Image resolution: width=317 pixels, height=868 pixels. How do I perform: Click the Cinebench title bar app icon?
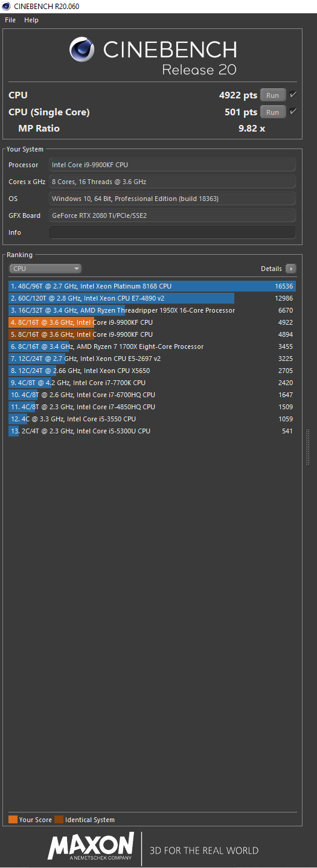pos(7,6)
